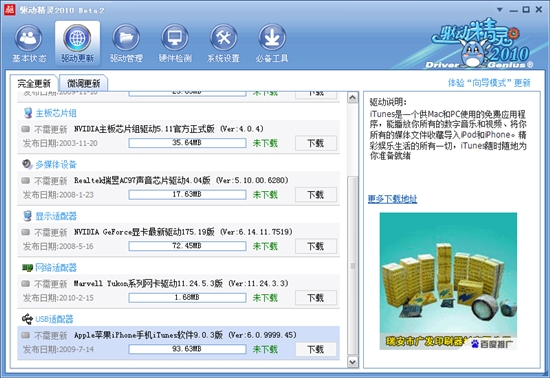Image resolution: width=550 pixels, height=378 pixels.
Task: Download Realtek AC97 driver with 下载 button
Action: point(316,195)
